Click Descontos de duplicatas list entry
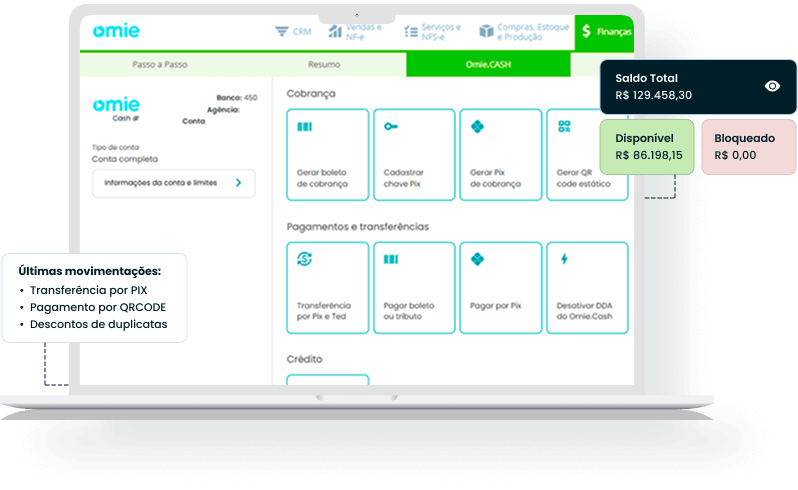 tap(98, 324)
